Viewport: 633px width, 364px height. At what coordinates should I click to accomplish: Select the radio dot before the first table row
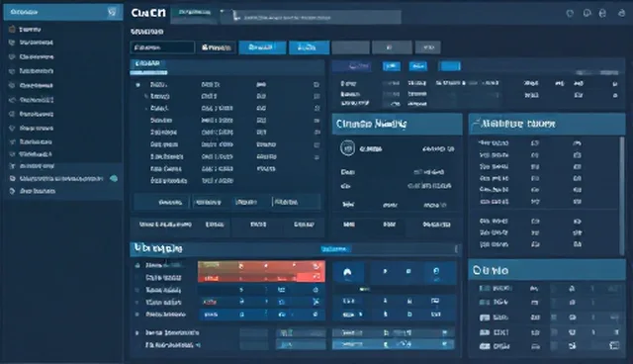pos(138,85)
